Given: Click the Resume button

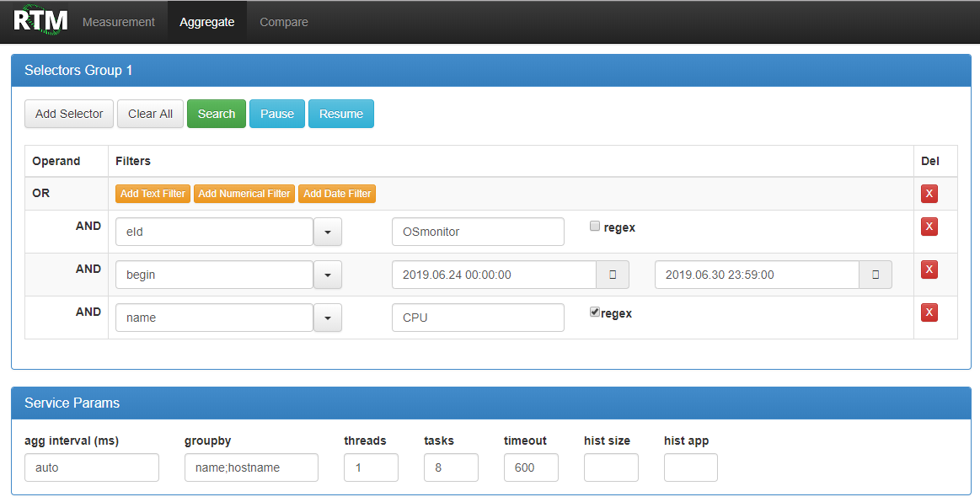Looking at the screenshot, I should 340,114.
